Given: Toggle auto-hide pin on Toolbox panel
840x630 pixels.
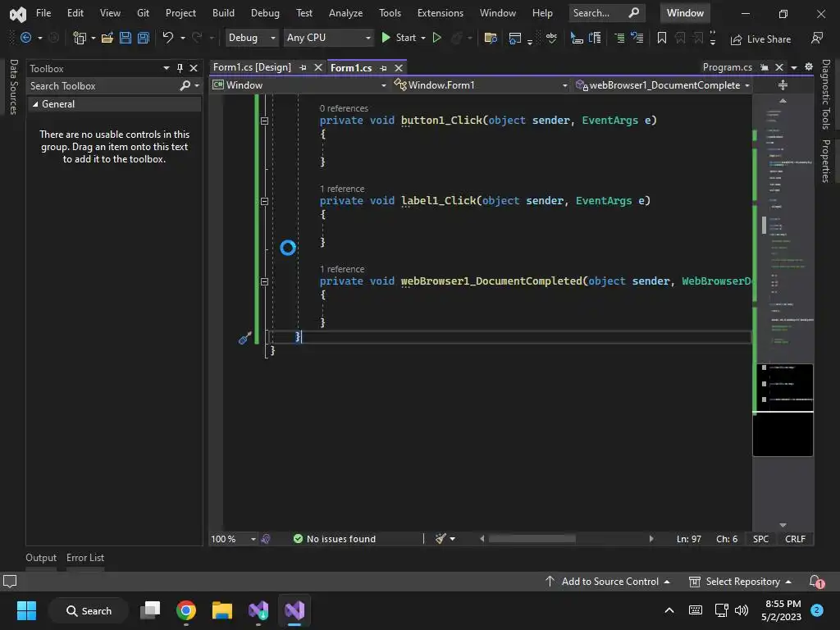Looking at the screenshot, I should tap(180, 68).
